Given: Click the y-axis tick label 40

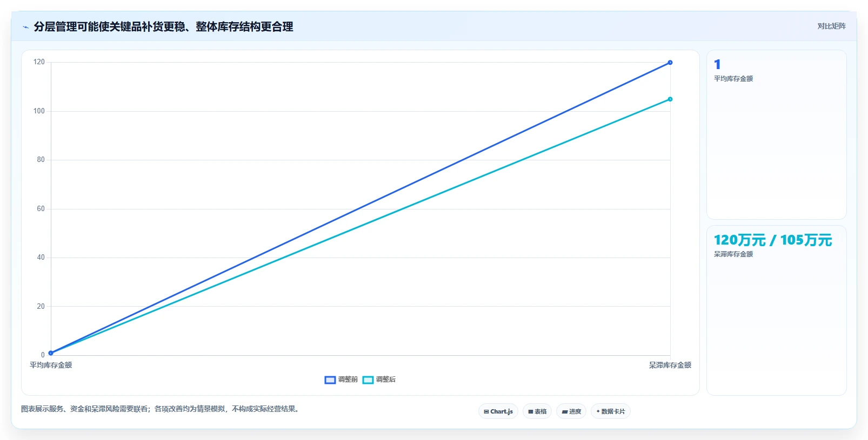Looking at the screenshot, I should (41, 258).
